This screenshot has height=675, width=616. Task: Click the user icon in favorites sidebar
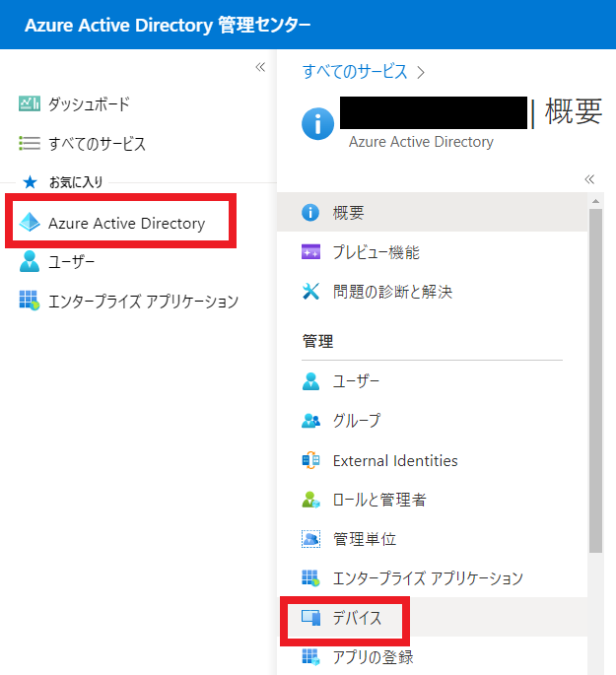[30, 261]
